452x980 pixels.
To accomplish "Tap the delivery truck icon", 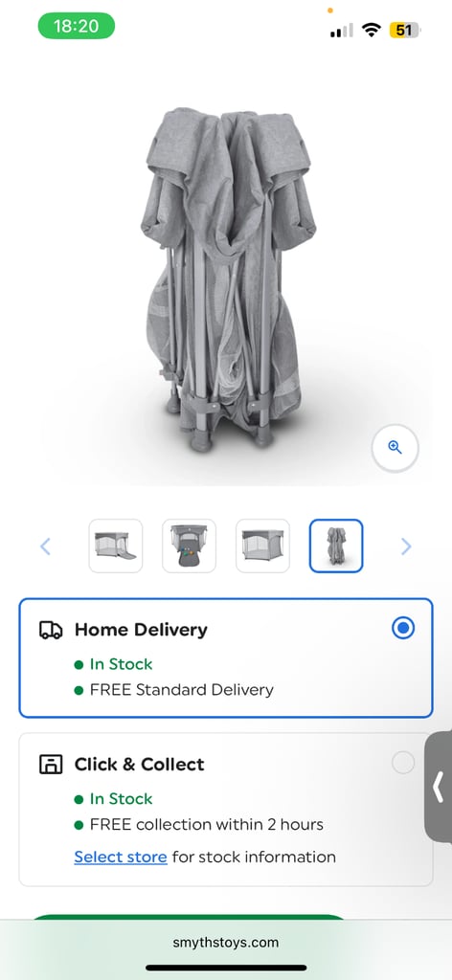I will (51, 630).
